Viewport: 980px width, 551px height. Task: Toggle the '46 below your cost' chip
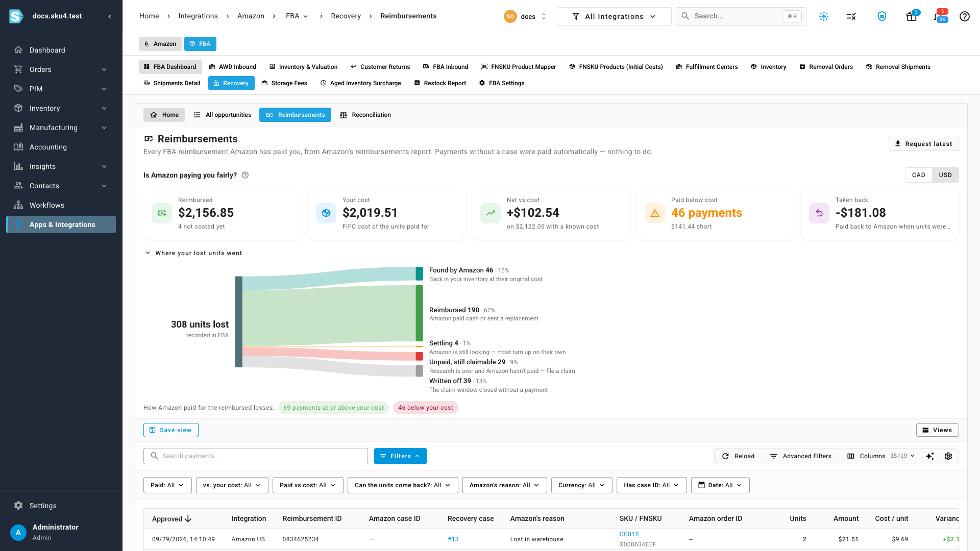point(425,408)
